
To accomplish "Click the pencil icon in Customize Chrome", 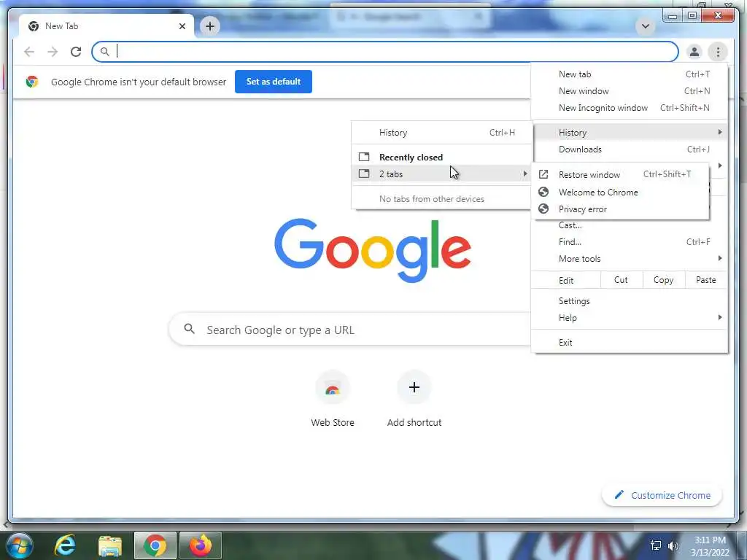I will pyautogui.click(x=619, y=495).
